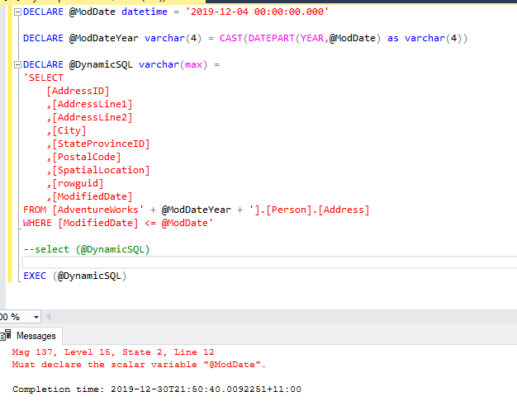Click the ,[StateProvinceID] column text
The height and width of the screenshot is (420, 517).
pos(98,144)
